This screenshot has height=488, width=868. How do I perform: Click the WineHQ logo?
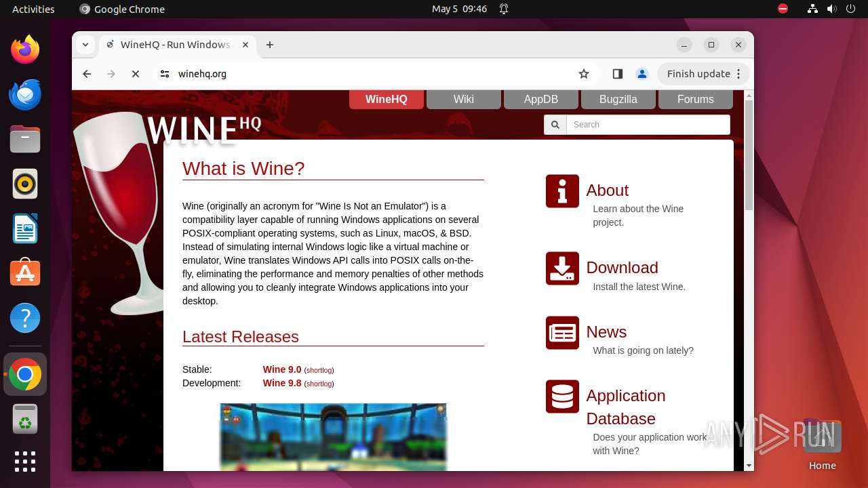(203, 129)
